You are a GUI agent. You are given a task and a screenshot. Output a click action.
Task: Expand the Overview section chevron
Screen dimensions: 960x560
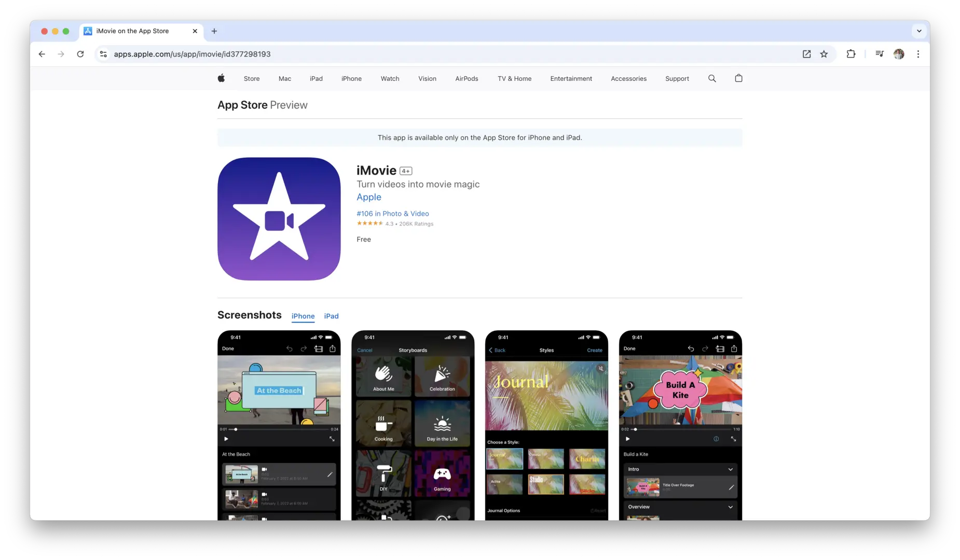pyautogui.click(x=731, y=507)
